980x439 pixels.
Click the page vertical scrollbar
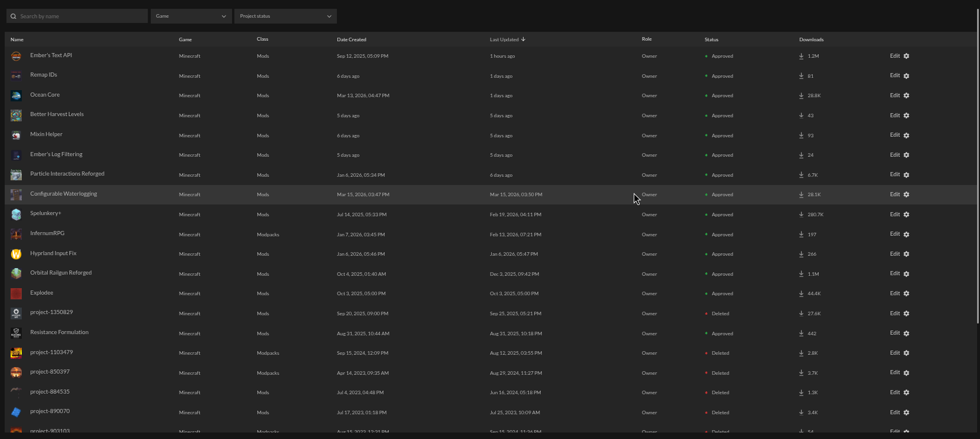point(978,165)
